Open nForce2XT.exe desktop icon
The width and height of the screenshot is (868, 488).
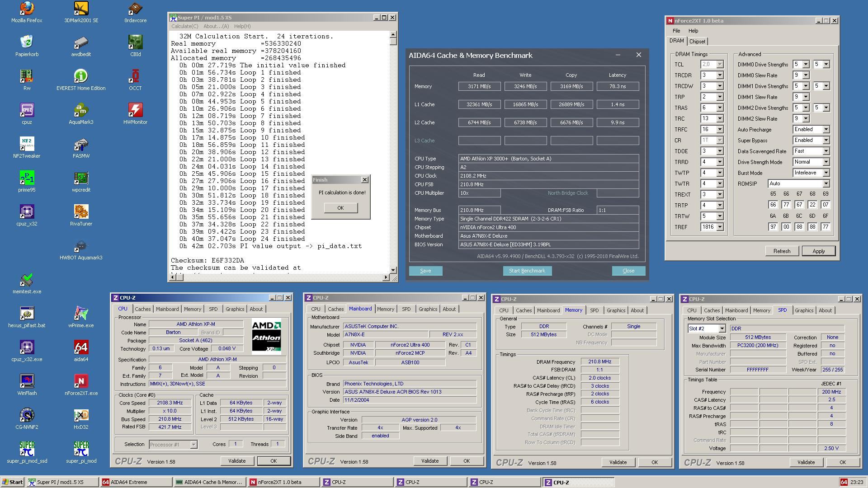click(x=81, y=385)
